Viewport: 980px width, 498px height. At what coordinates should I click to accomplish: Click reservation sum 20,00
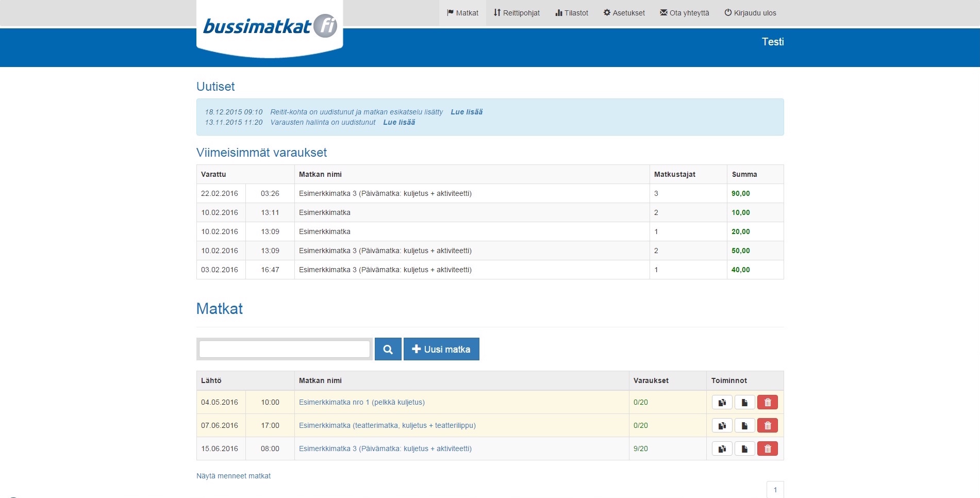coord(741,231)
